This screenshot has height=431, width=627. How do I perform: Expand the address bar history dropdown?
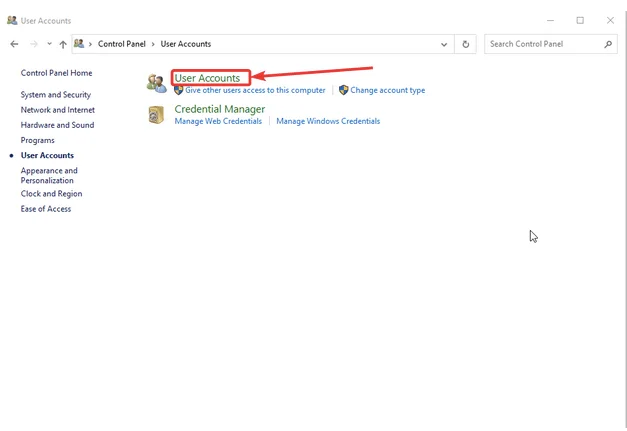pyautogui.click(x=444, y=44)
